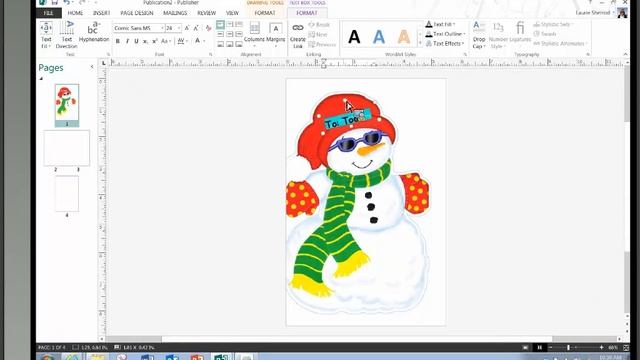This screenshot has height=360, width=640.
Task: Click the Number Style icon
Action: pyautogui.click(x=498, y=35)
